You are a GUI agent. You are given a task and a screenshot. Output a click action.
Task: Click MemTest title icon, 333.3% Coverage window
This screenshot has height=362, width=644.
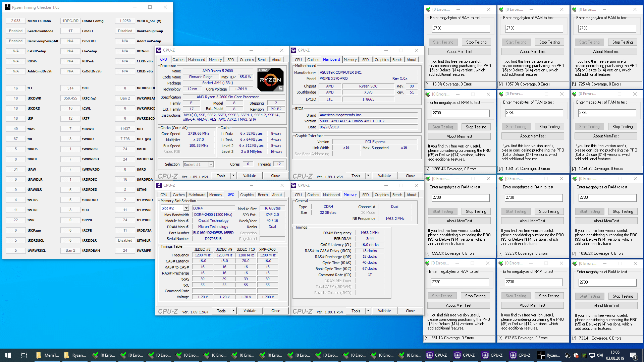pyautogui.click(x=501, y=179)
